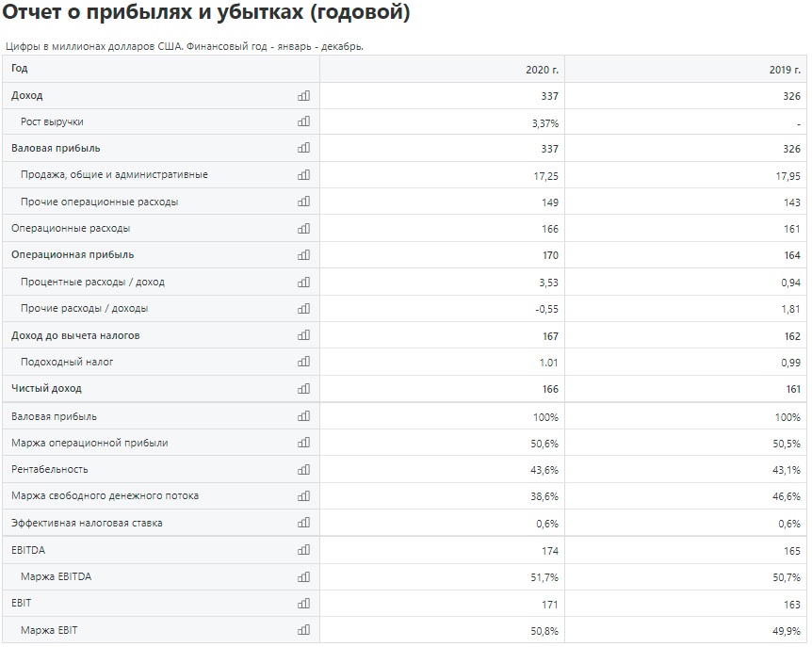Click the Доход до вычета налогов label
Image resolution: width=812 pixels, height=647 pixels.
tap(75, 335)
